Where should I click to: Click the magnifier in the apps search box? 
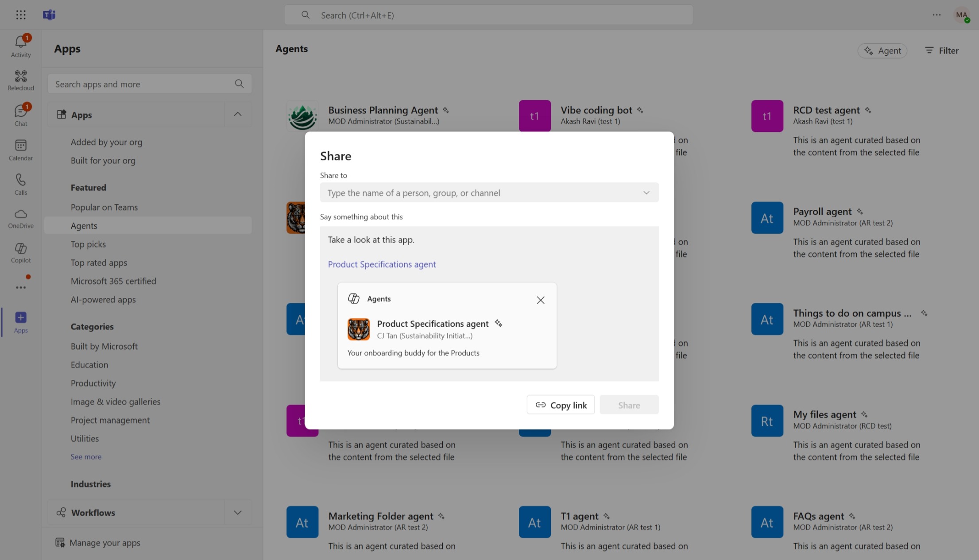(x=239, y=84)
